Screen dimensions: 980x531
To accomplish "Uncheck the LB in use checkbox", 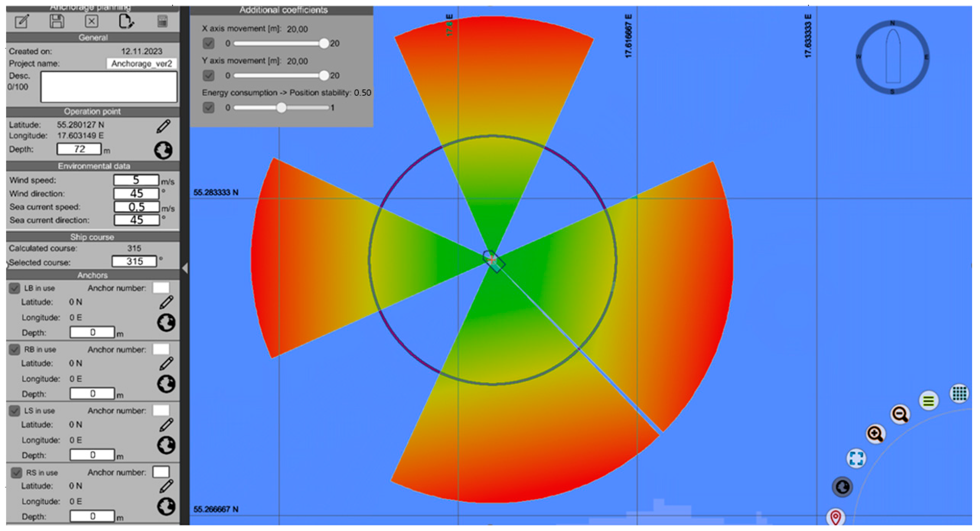I will coord(14,288).
